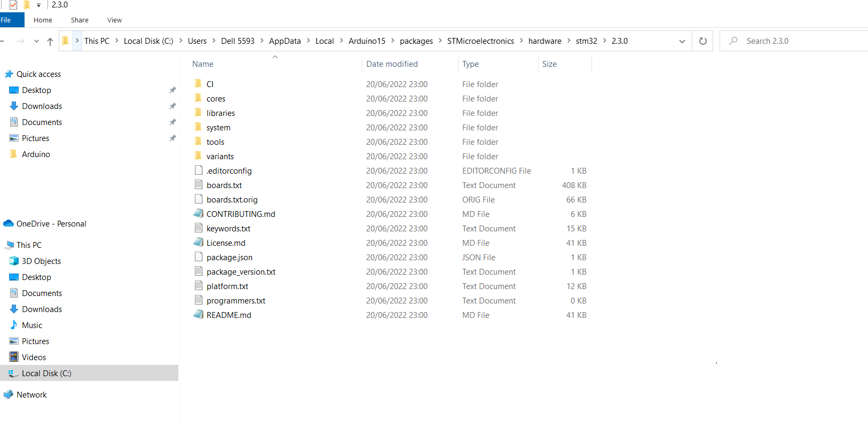Screen dimensions: 868x428
Task: Open pinned Downloads under Quick access
Action: 42,106
